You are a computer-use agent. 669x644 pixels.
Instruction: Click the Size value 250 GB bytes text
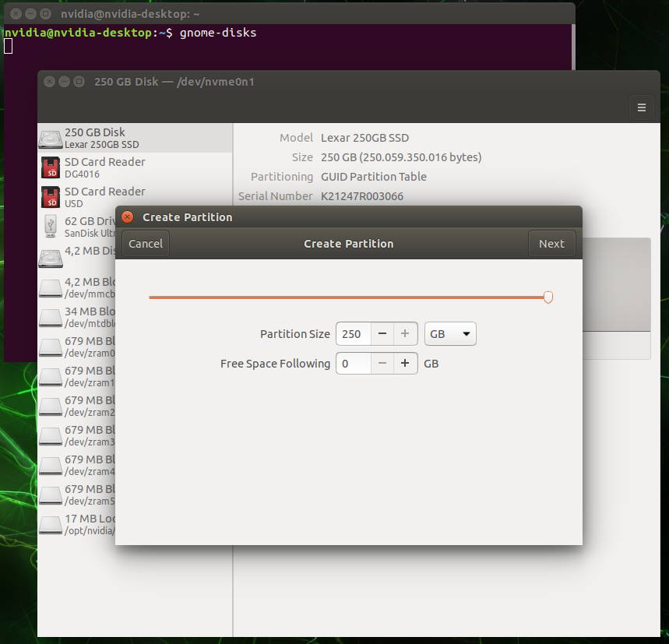click(401, 157)
